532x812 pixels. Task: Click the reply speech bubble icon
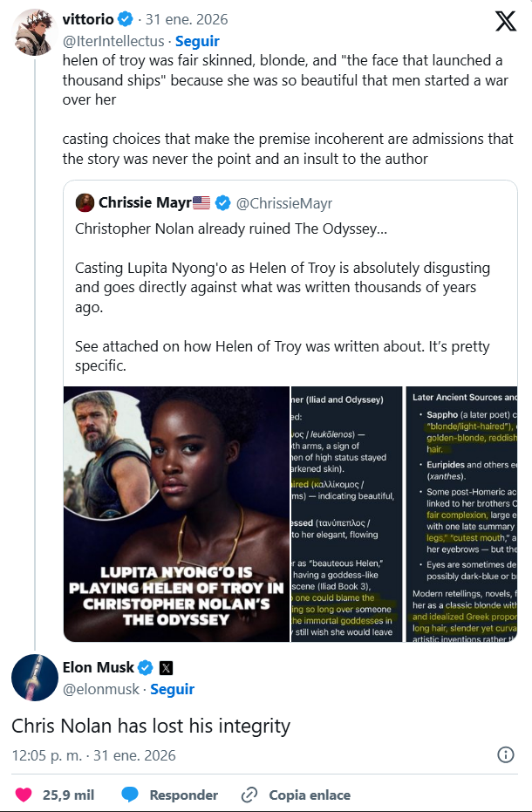(x=130, y=795)
